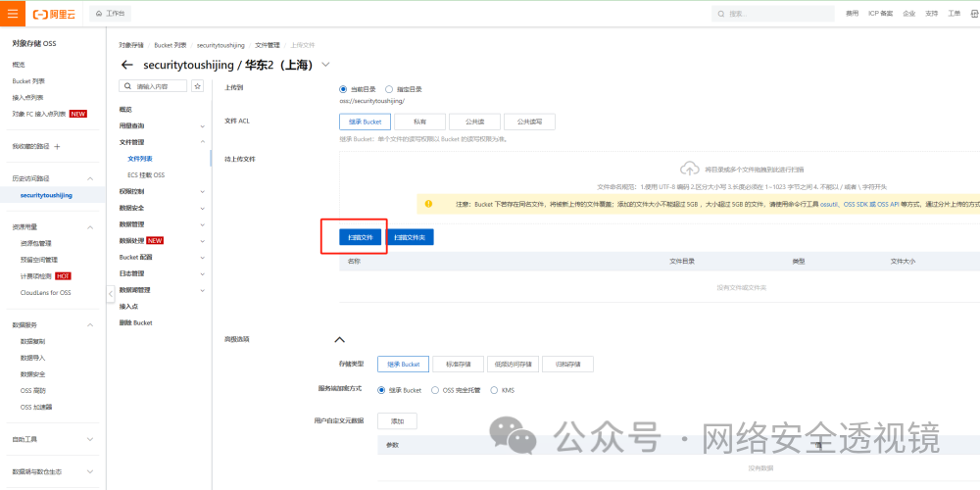
Task: Open the 工作台 home button
Action: [x=110, y=14]
